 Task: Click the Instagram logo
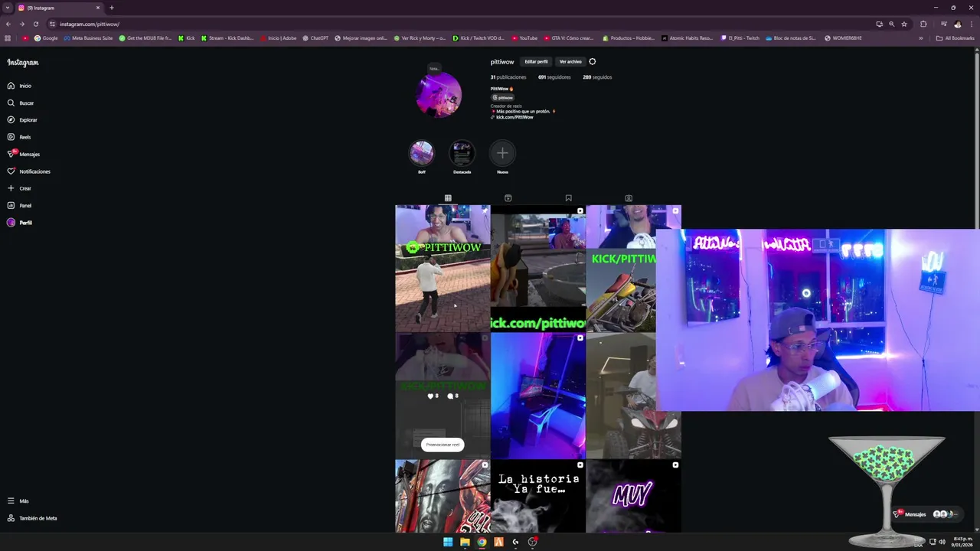23,63
